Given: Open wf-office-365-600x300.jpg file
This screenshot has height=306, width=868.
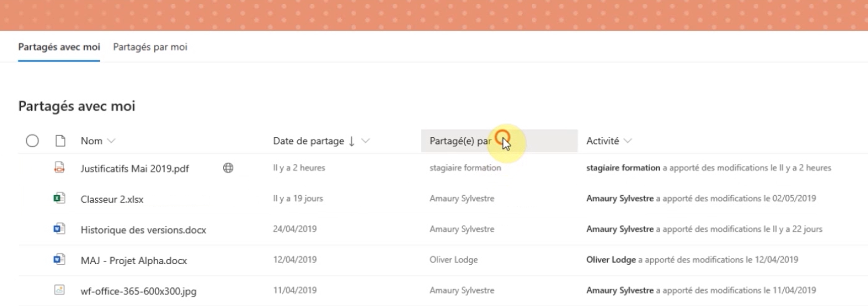Looking at the screenshot, I should pos(139,291).
